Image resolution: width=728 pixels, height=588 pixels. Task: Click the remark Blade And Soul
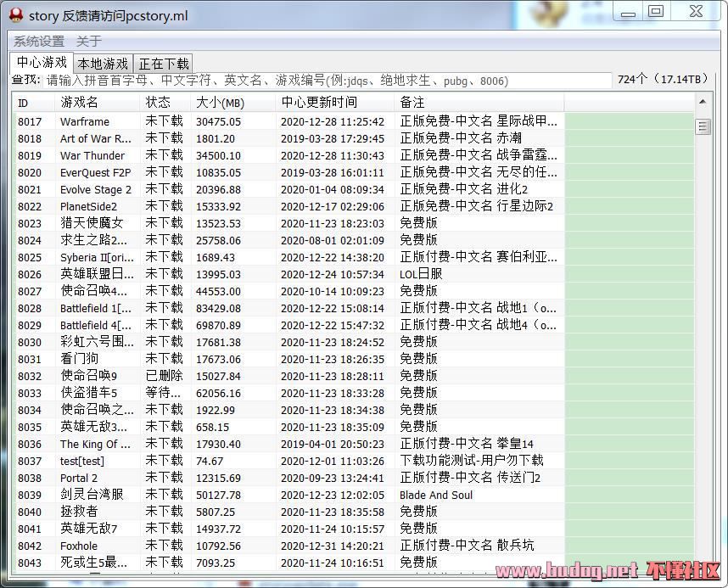436,496
